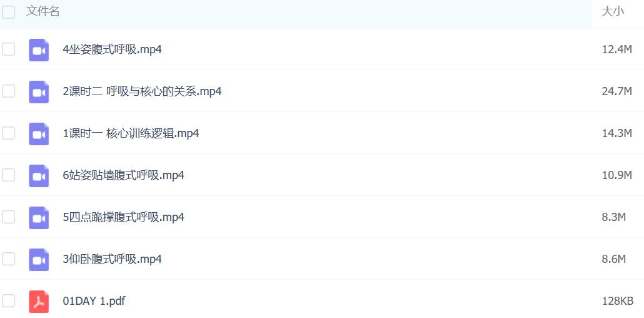Open the file name 3仰卧腹式呼吸.mp4
This screenshot has width=644, height=318.
[112, 259]
